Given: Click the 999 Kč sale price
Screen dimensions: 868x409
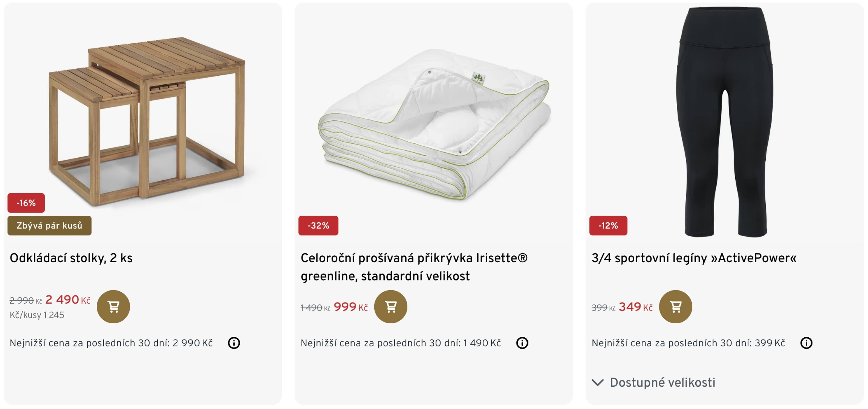Looking at the screenshot, I should 350,307.
